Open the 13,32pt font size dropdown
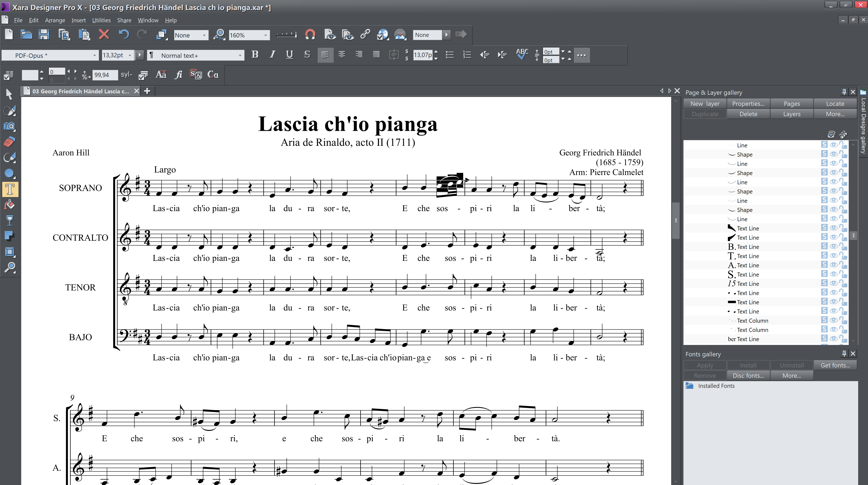Viewport: 868px width, 485px height. (130, 55)
